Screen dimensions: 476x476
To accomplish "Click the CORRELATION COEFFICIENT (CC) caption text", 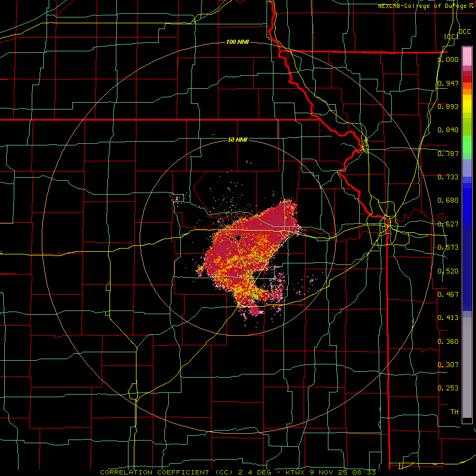I will (x=167, y=472).
